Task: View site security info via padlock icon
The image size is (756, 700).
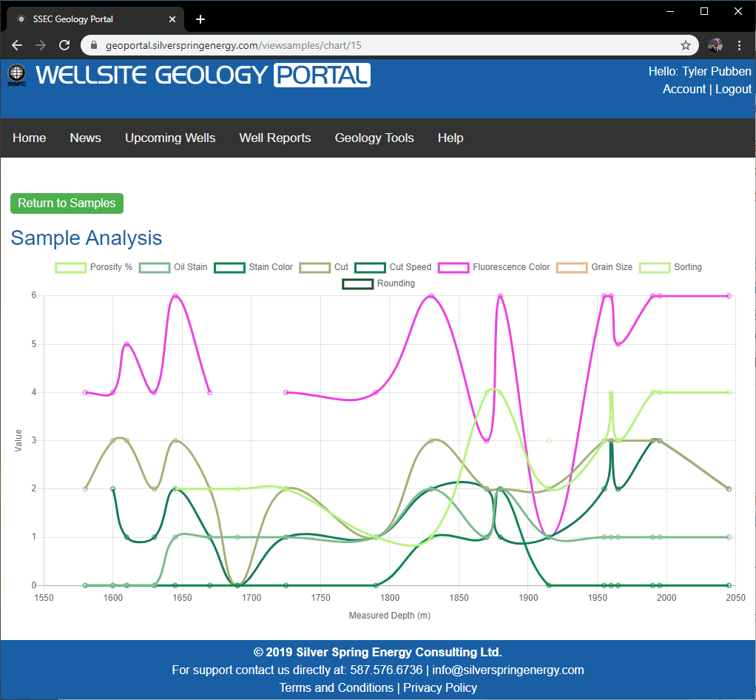Action: tap(95, 45)
